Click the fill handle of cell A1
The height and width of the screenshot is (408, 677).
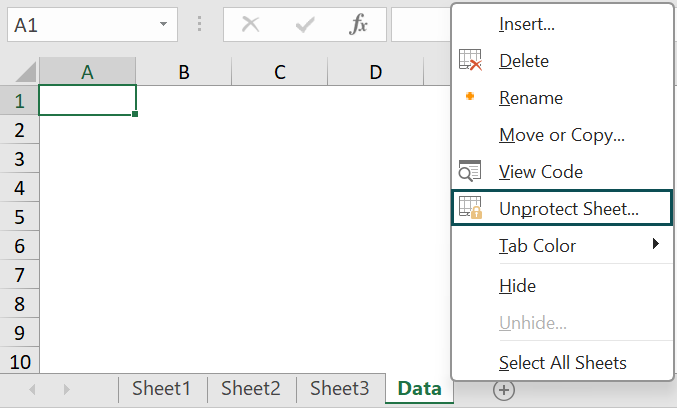(x=135, y=114)
